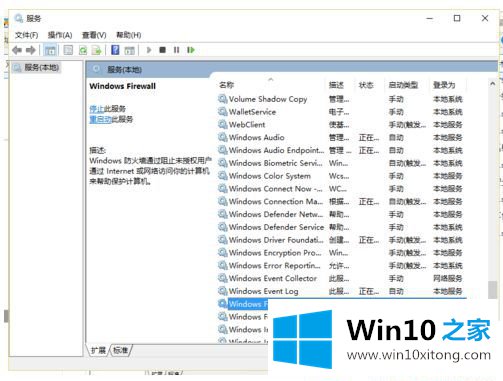
Task: Maximize the 服务 window
Action: click(457, 18)
